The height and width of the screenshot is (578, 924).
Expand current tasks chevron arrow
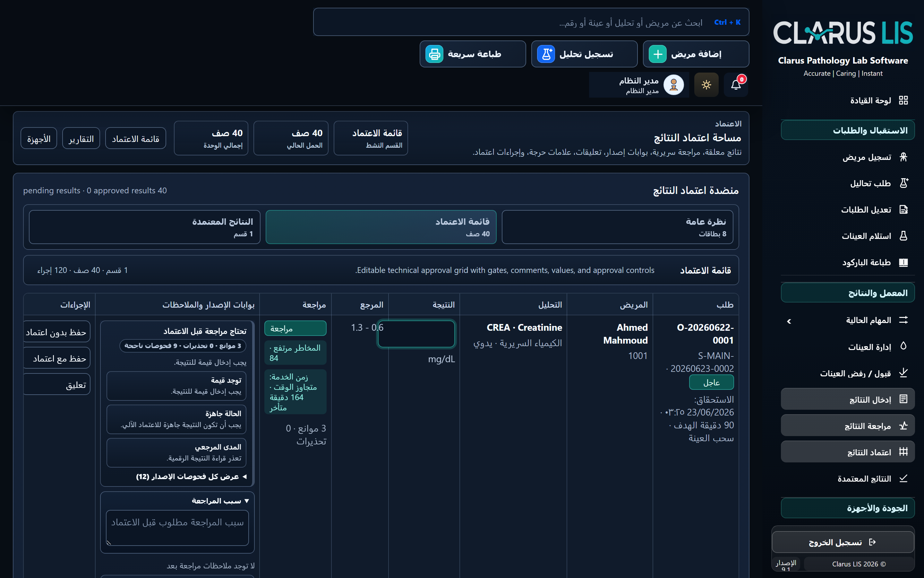pos(789,321)
